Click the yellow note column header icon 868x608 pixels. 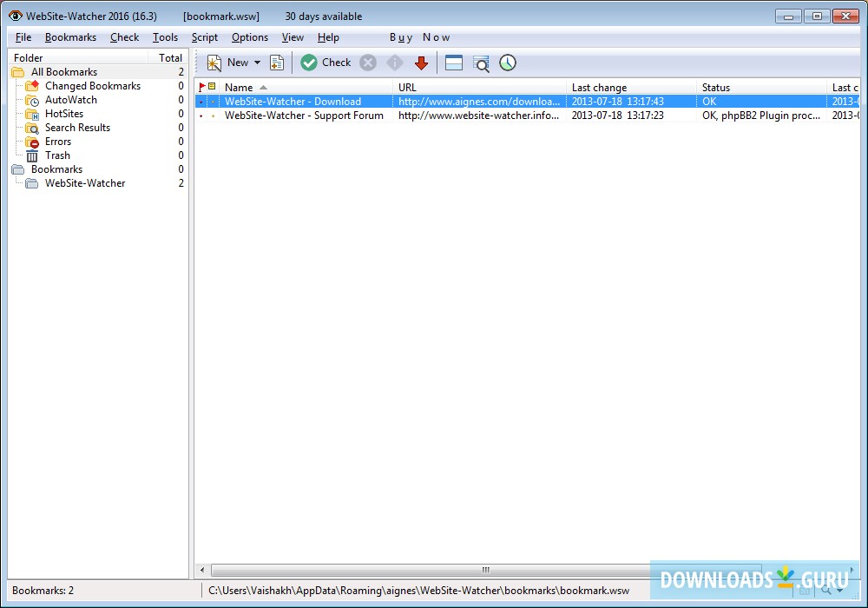212,86
